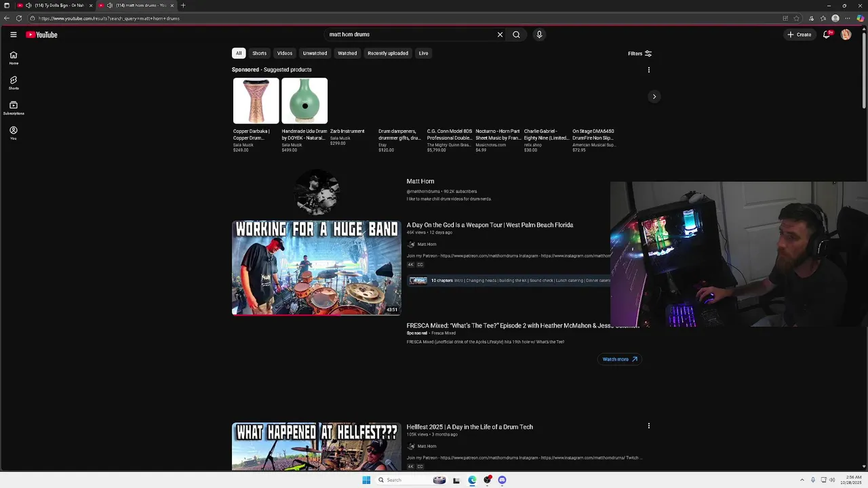Open browser settings and more ellipsis
Image resolution: width=868 pixels, height=488 pixels.
coord(848,18)
